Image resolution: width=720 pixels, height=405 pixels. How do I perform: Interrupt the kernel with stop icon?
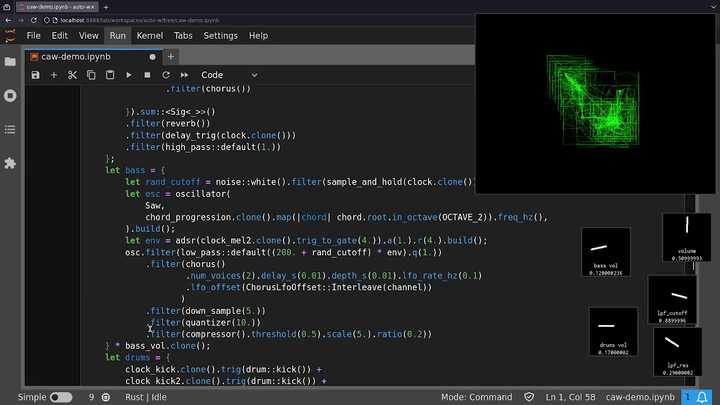pyautogui.click(x=147, y=75)
